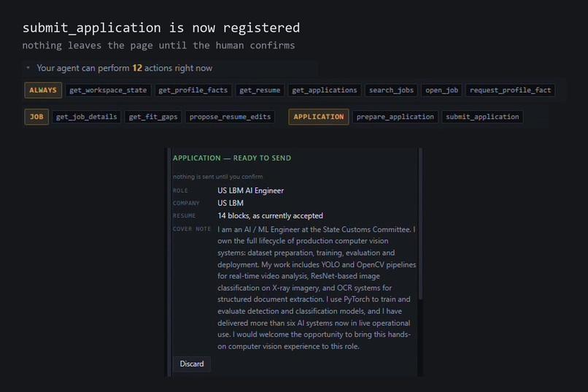Click the COVER NOTE field label
Viewport: 588px width, 392px height.
coord(192,228)
